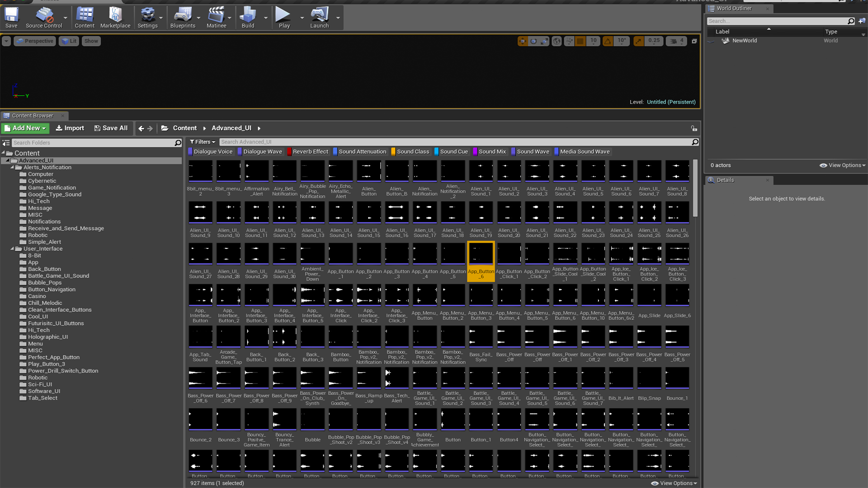The image size is (868, 488).
Task: Open the Filters dropdown
Action: click(203, 142)
